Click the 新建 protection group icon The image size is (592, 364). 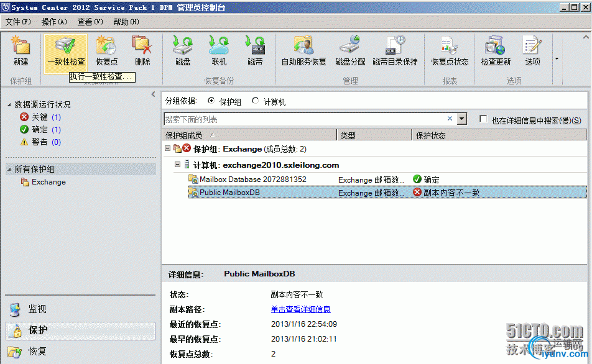[21, 45]
